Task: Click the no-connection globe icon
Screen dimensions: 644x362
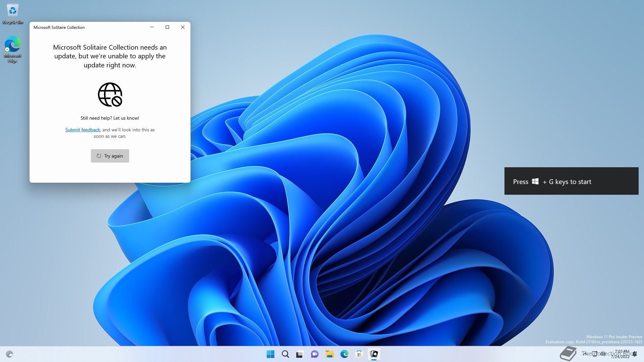Action: [110, 95]
